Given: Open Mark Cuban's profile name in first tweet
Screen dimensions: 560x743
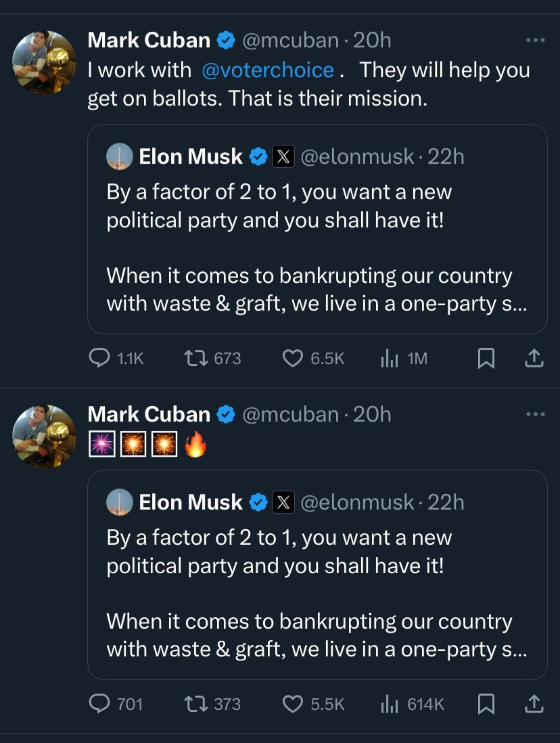Looking at the screenshot, I should (149, 41).
